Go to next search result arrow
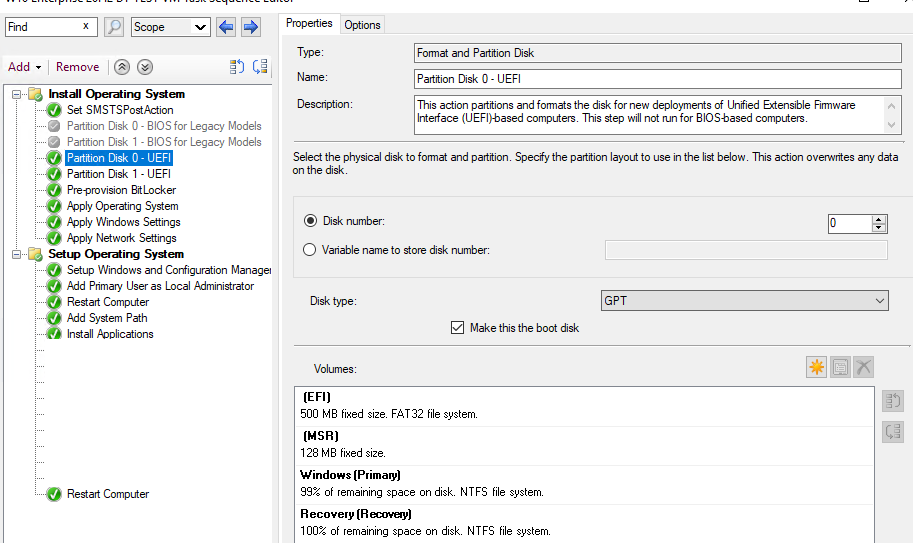 tap(250, 27)
